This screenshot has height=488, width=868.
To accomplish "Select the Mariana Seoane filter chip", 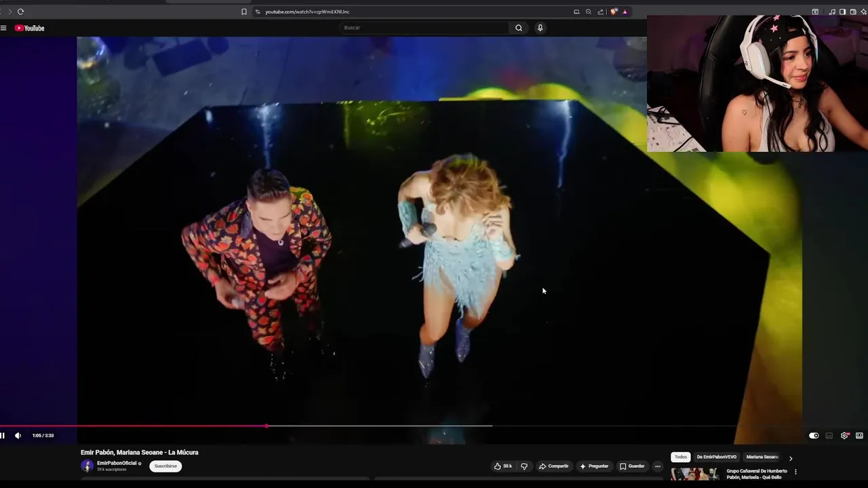I will coord(762,457).
